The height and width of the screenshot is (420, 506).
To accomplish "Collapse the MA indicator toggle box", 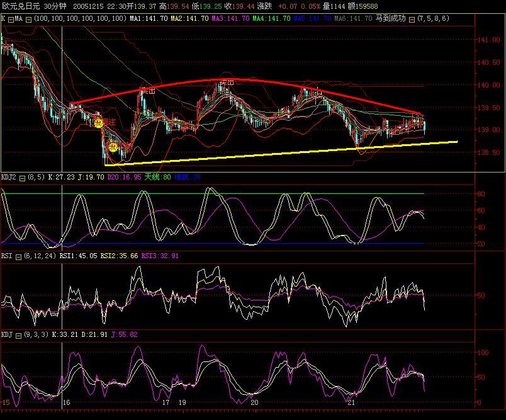I will point(28,20).
